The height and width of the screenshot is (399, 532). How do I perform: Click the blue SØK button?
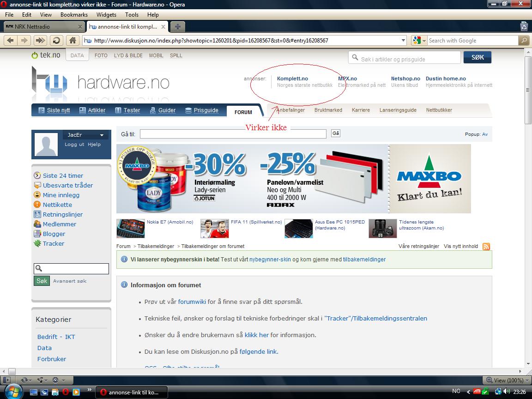point(478,57)
